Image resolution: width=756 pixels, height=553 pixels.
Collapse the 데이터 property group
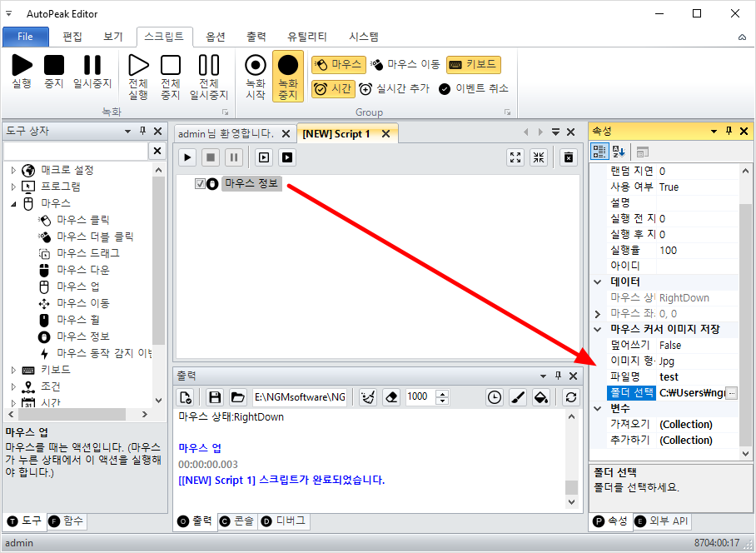[597, 282]
